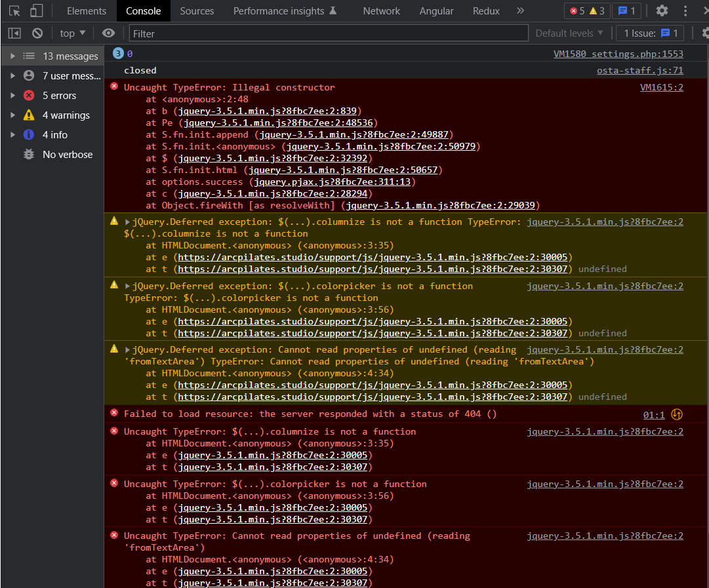Expand the 5 errors group in sidebar
Screen dimensions: 709x588
(12, 96)
